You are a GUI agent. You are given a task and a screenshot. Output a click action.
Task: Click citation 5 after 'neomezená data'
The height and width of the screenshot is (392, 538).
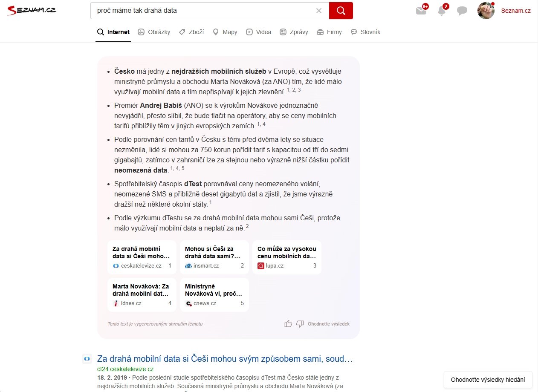pyautogui.click(x=183, y=168)
